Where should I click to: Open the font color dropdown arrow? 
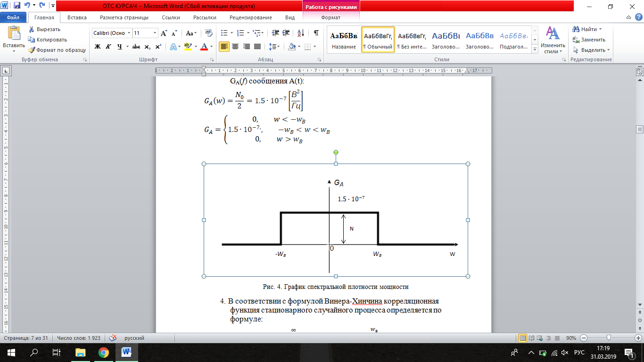[211, 47]
